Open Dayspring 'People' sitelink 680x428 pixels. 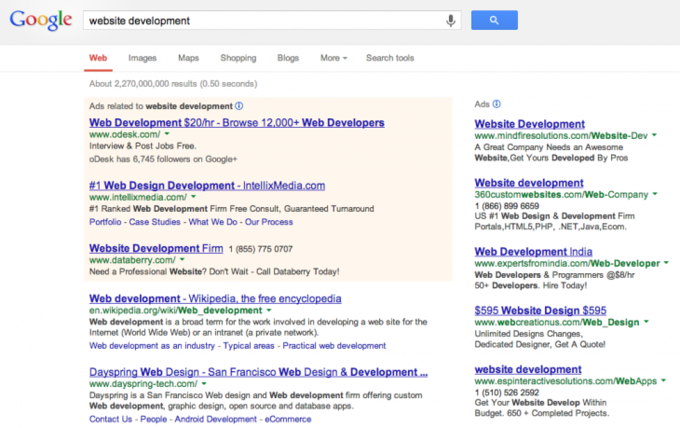(154, 419)
